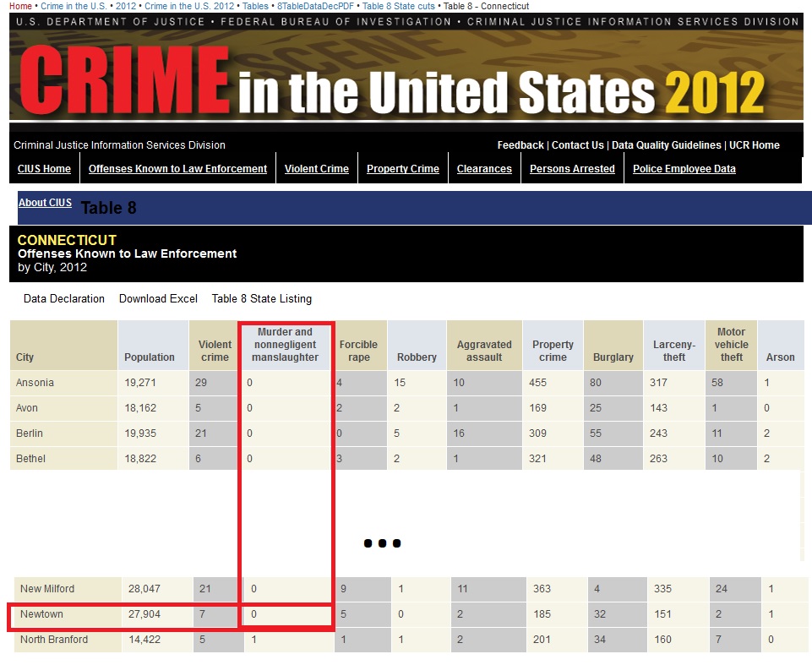Viewport: 812px width, 665px height.
Task: Click North Branford burglary value 34
Action: click(x=600, y=640)
